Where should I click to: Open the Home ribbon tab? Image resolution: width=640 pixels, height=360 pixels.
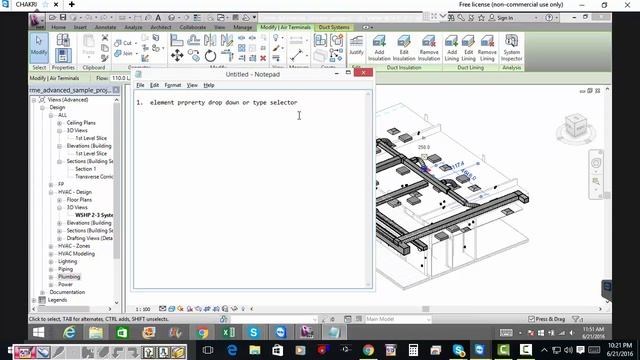point(58,27)
